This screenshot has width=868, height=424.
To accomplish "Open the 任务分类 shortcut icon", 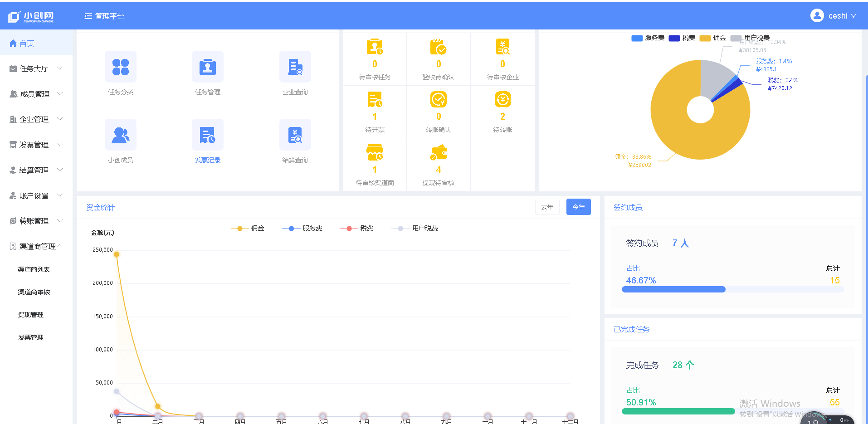I will (x=120, y=67).
